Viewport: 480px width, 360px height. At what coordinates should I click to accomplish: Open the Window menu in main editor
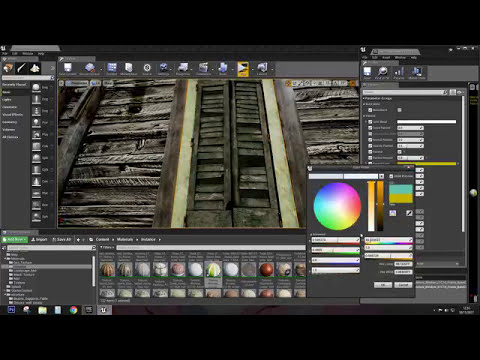point(28,53)
